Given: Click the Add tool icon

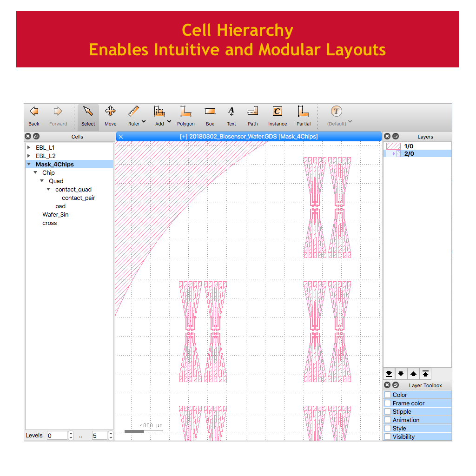Looking at the screenshot, I should pos(159,112).
